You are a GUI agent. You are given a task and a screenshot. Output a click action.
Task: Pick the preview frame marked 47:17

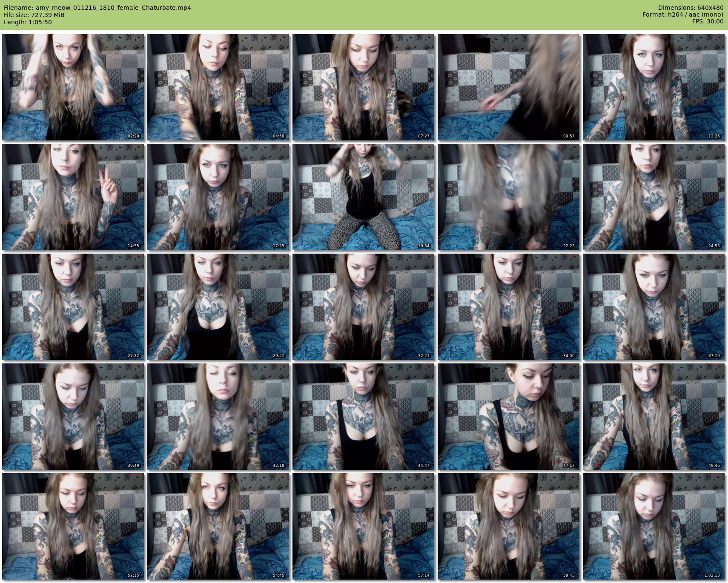(x=509, y=417)
